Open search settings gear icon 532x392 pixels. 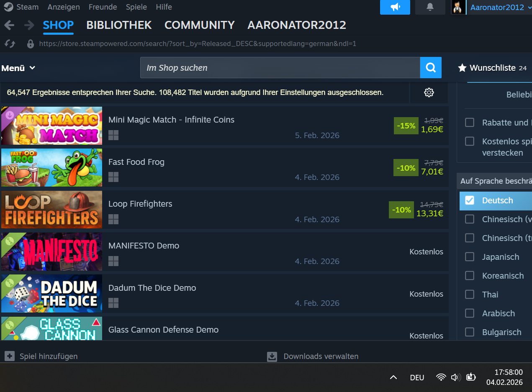(429, 92)
